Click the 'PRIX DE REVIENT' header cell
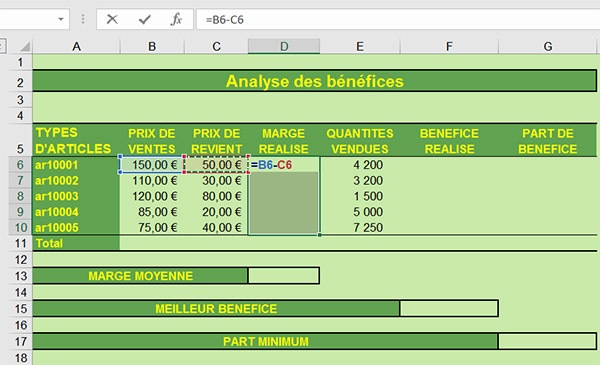The image size is (600, 365). coord(216,140)
